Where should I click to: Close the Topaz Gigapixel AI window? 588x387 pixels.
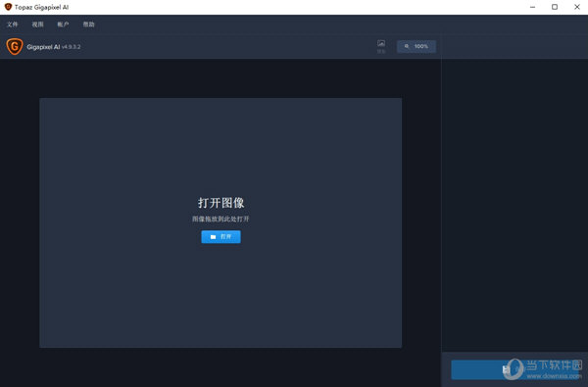[x=577, y=7]
